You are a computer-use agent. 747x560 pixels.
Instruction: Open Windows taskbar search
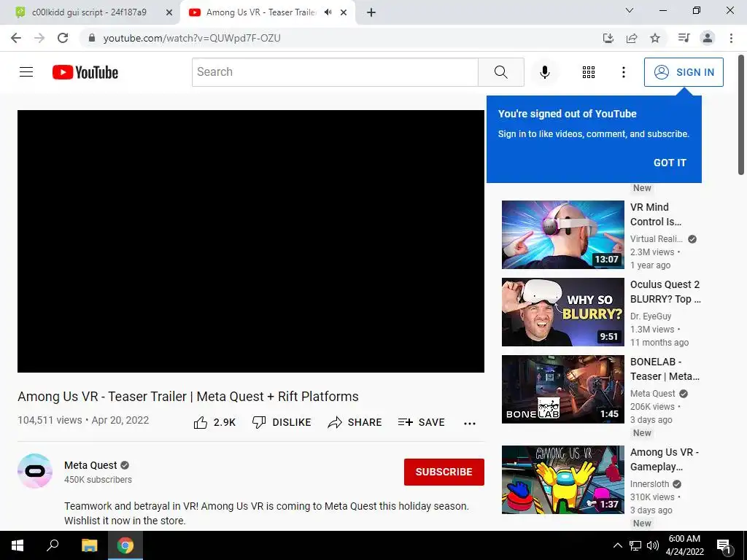tap(53, 545)
